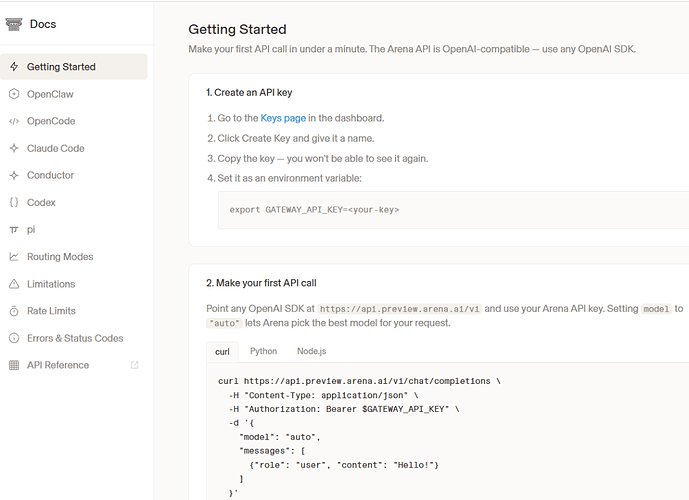The image size is (689, 500).
Task: Click the inline model code snippet
Action: (x=656, y=309)
